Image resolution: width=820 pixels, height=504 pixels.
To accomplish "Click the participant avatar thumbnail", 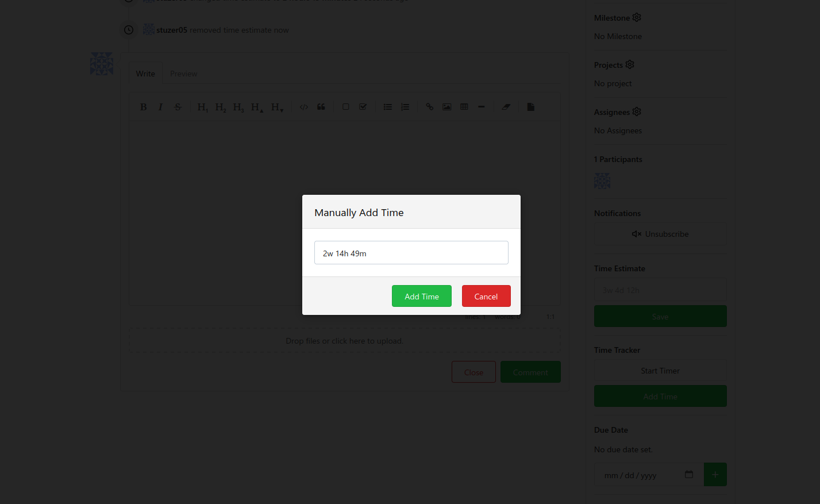I will point(602,181).
